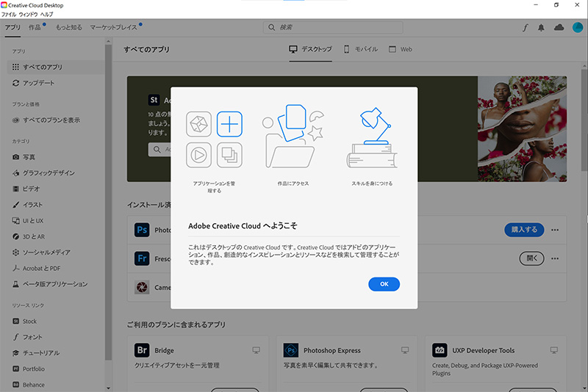Switch to the Web tab
Screen dimensions: 588x392
click(x=400, y=49)
